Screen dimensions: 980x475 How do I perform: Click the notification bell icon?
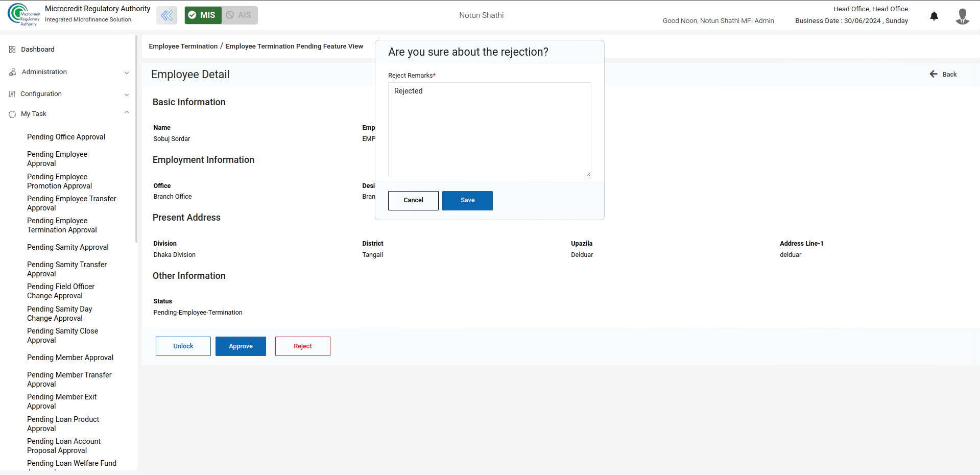[934, 16]
